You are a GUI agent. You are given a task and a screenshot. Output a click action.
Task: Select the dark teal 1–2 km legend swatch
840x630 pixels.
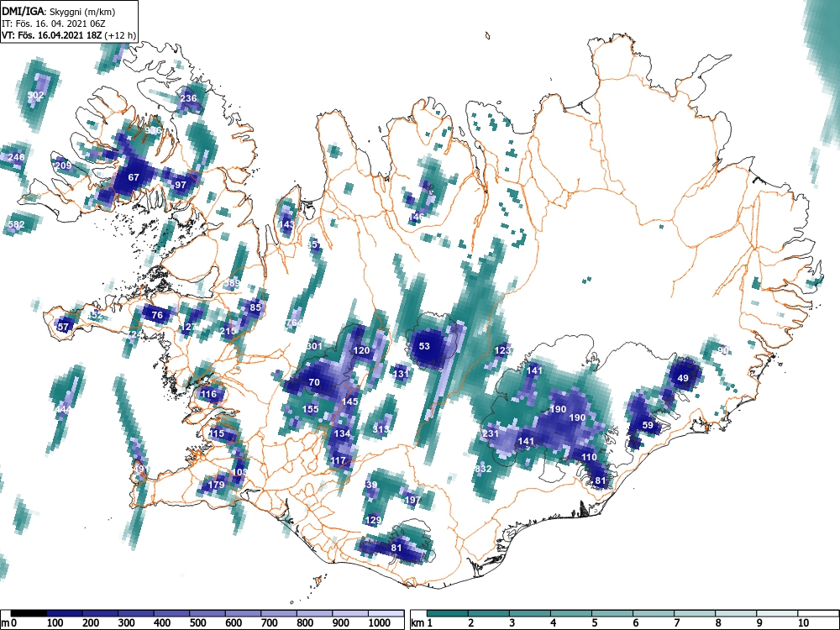[448, 614]
